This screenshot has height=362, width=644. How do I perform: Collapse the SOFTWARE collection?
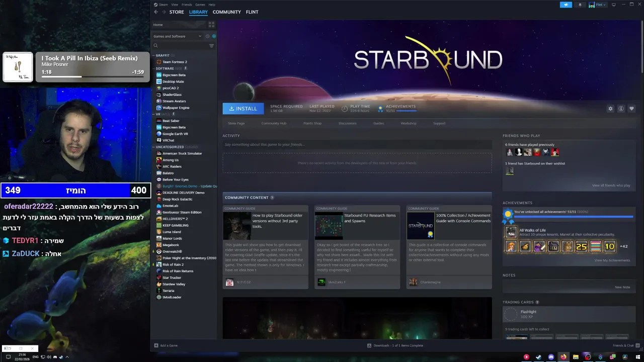[x=154, y=68]
